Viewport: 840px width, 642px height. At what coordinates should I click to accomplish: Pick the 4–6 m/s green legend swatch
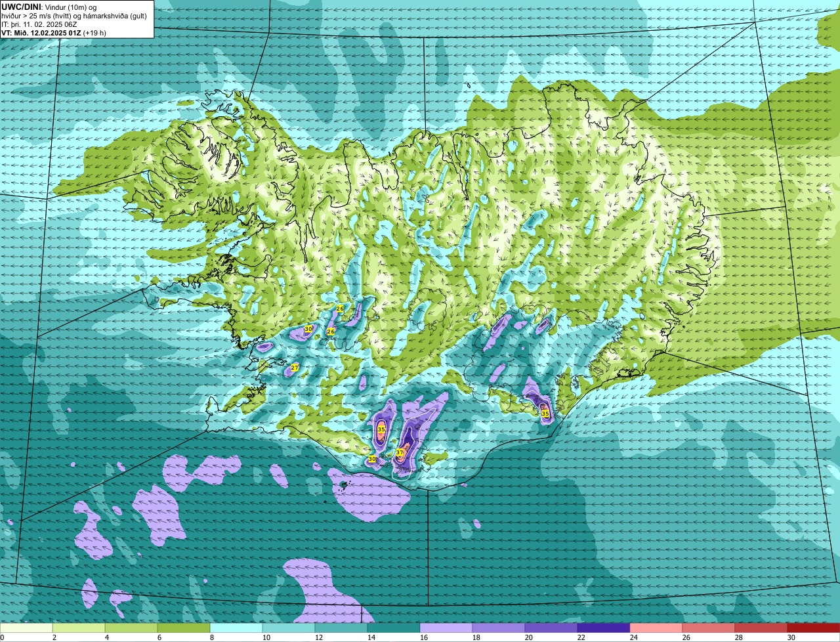tap(131, 628)
